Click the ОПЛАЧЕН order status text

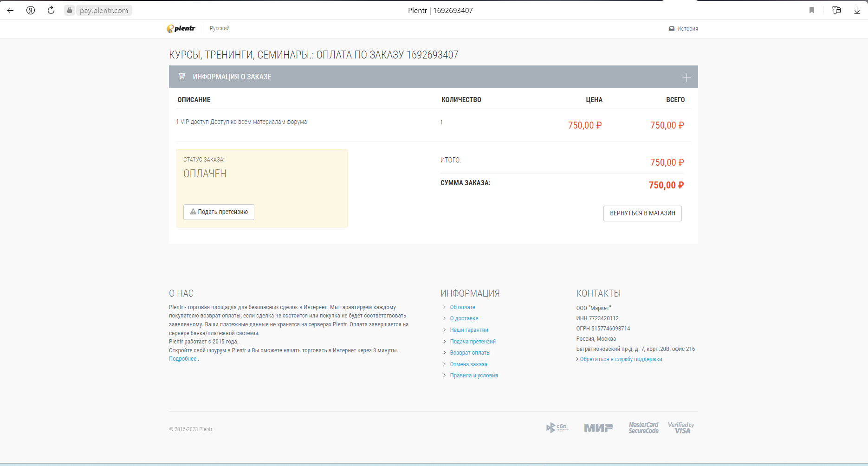click(205, 174)
